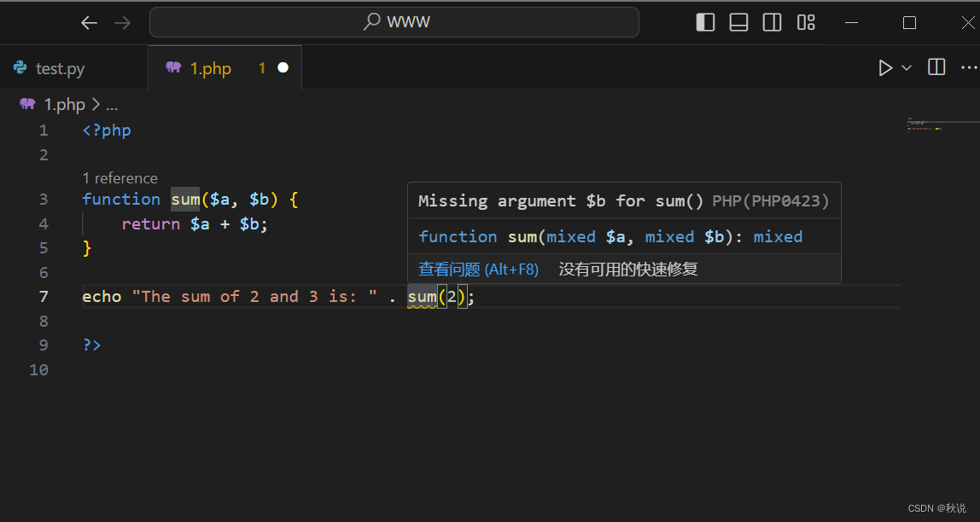Screen dimensions: 980x522
Task: Toggle the primary side bar layout icon
Action: [705, 22]
